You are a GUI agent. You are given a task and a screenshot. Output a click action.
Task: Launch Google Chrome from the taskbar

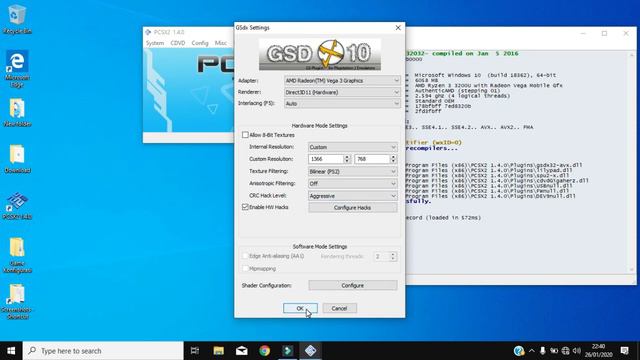click(x=264, y=351)
